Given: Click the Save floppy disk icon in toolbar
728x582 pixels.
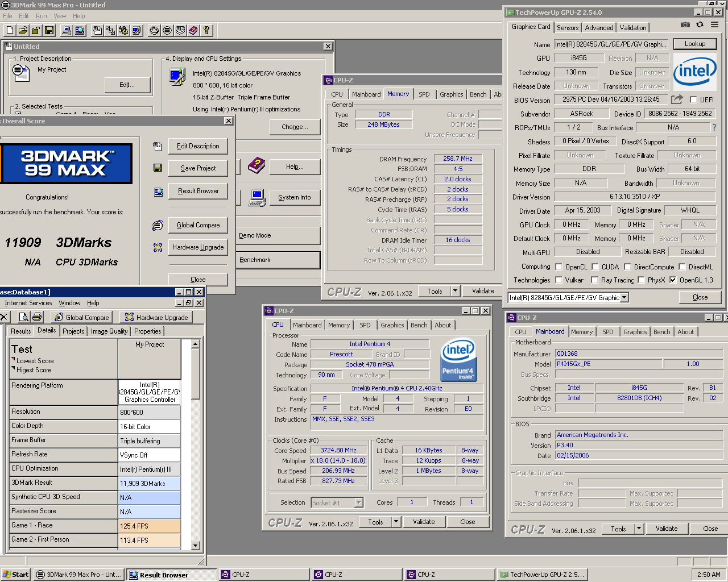Looking at the screenshot, I should (x=49, y=30).
